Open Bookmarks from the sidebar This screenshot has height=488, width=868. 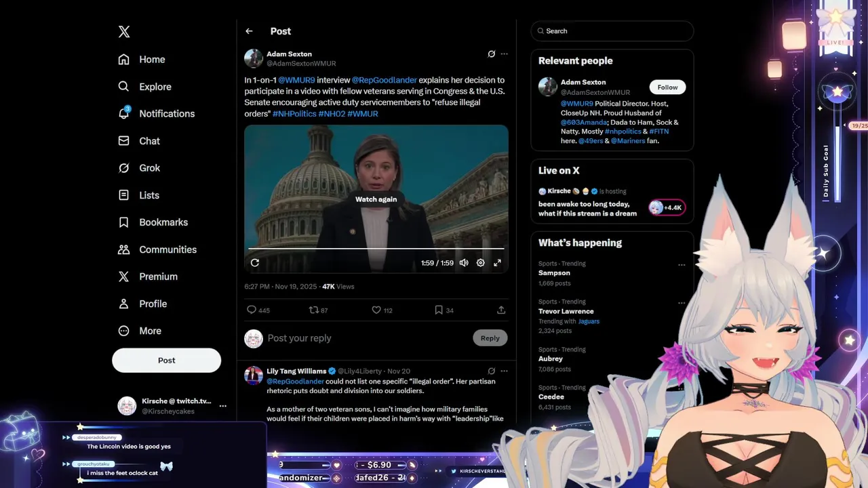coord(153,222)
